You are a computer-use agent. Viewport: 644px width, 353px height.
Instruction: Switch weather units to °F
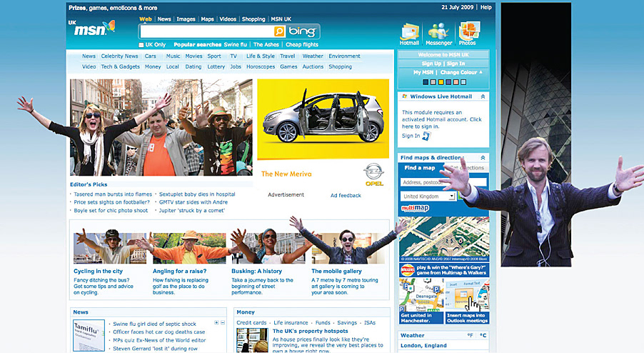point(471,335)
